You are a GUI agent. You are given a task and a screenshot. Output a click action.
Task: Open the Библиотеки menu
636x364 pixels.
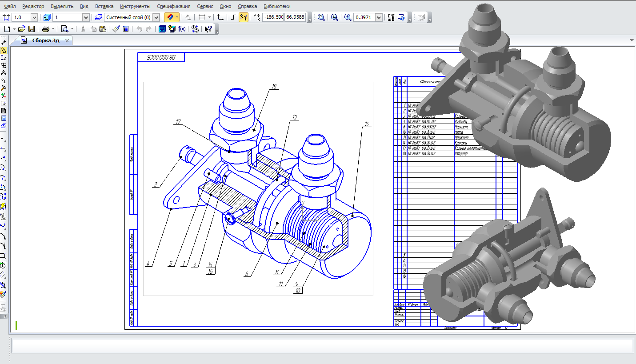coord(277,6)
